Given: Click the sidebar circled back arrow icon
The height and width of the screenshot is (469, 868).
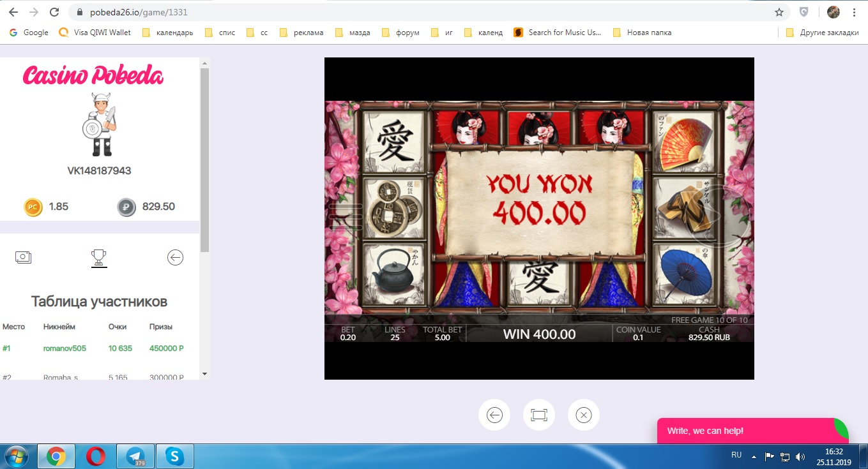Looking at the screenshot, I should 175,257.
